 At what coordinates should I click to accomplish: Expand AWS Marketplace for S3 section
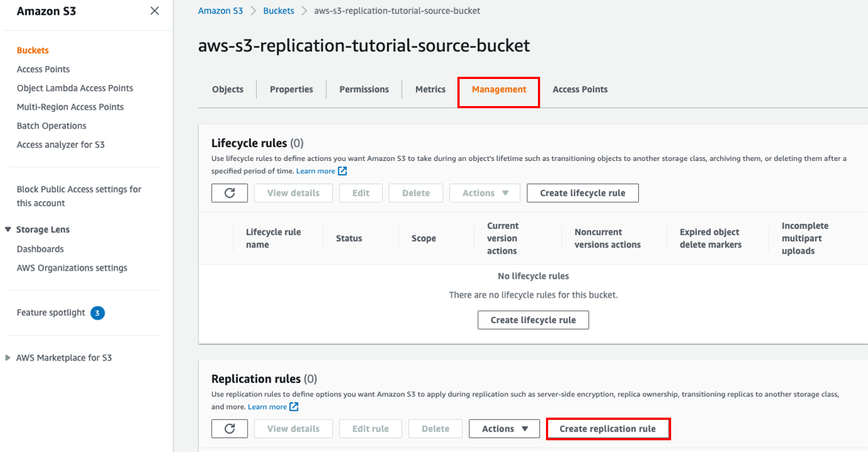pyautogui.click(x=8, y=358)
